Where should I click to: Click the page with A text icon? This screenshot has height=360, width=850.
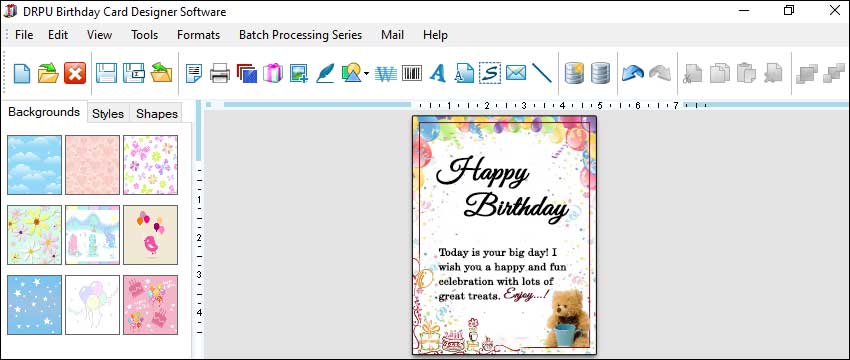[x=464, y=73]
